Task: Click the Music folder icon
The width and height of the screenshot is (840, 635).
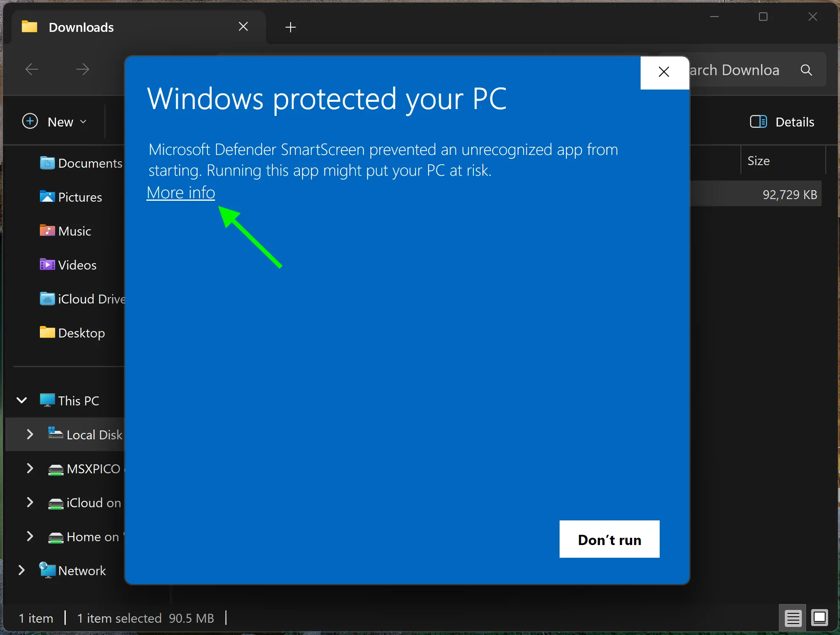Action: click(47, 230)
